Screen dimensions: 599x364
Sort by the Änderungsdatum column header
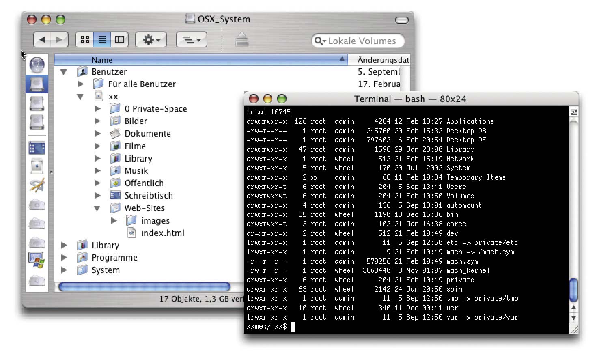click(379, 60)
